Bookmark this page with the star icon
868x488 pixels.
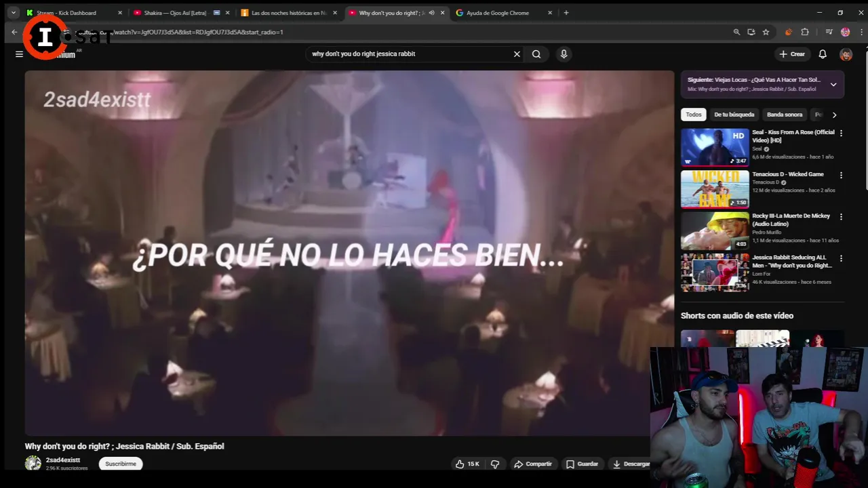tap(766, 32)
